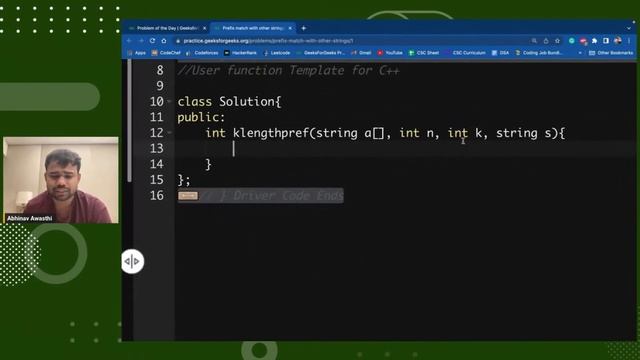
Task: Click 'string s' parameter on line 12
Action: (x=524, y=133)
